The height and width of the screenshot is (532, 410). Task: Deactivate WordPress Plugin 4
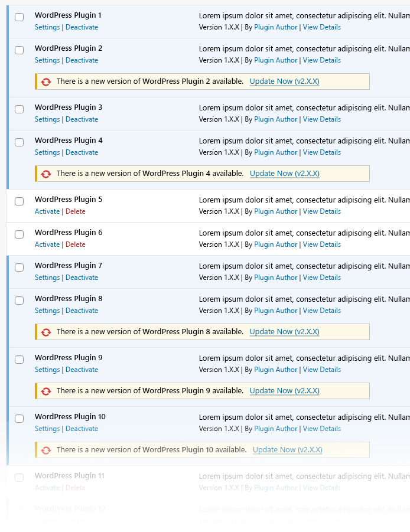[x=82, y=152]
